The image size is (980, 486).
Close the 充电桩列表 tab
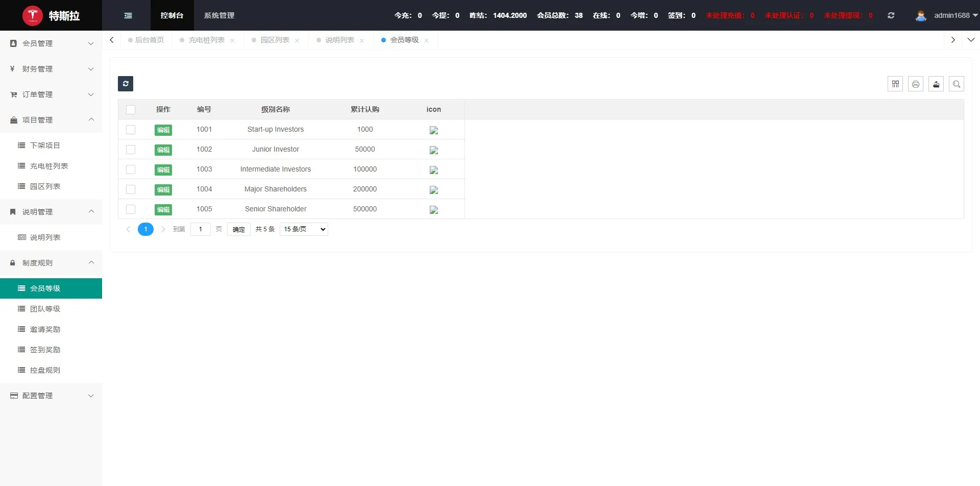pyautogui.click(x=232, y=40)
